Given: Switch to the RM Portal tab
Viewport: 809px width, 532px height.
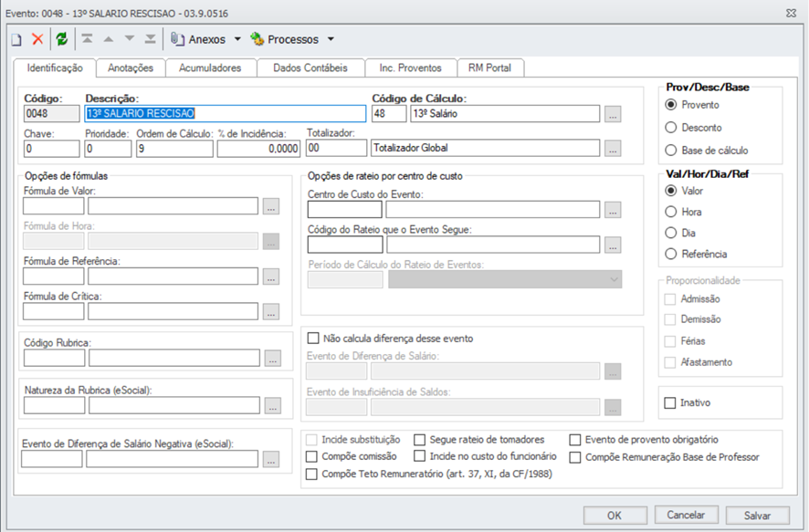Looking at the screenshot, I should (489, 68).
